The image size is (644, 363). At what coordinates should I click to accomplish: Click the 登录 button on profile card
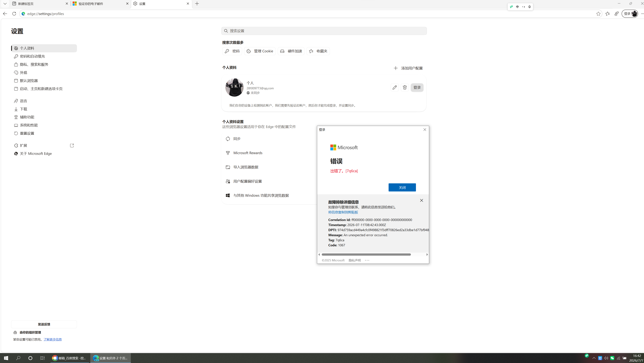tap(417, 87)
